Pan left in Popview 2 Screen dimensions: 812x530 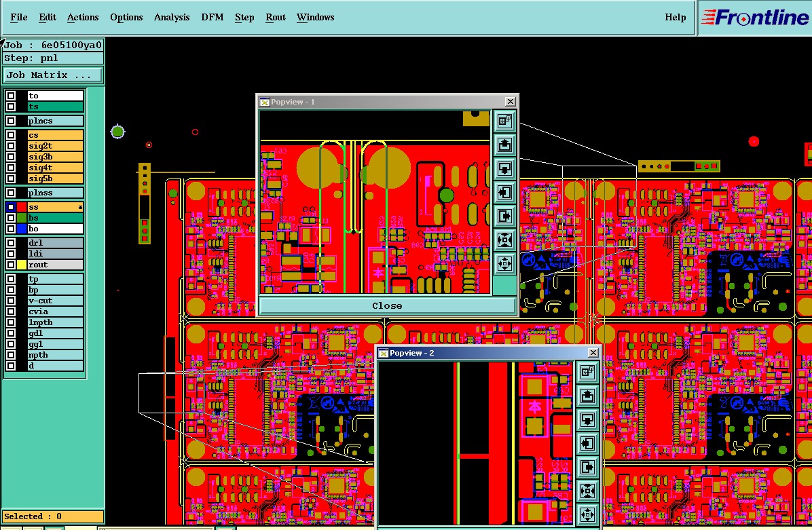[x=588, y=444]
